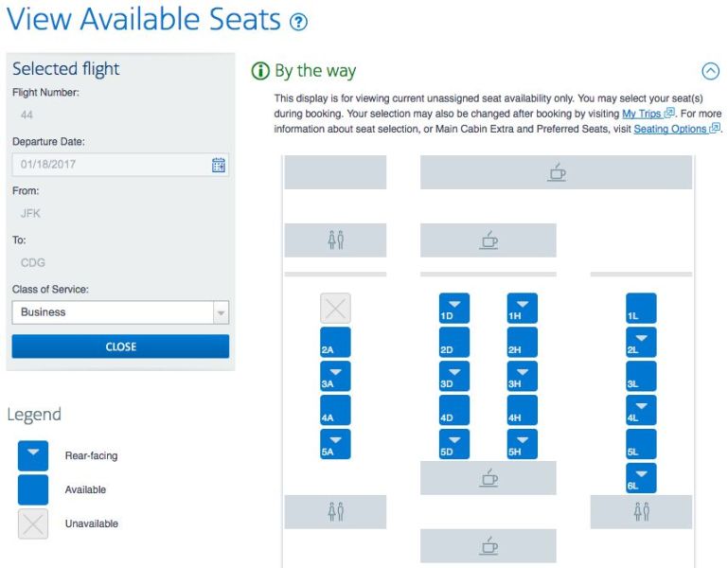This screenshot has width=728, height=568.
Task: Click the By the way info icon
Action: click(x=260, y=71)
